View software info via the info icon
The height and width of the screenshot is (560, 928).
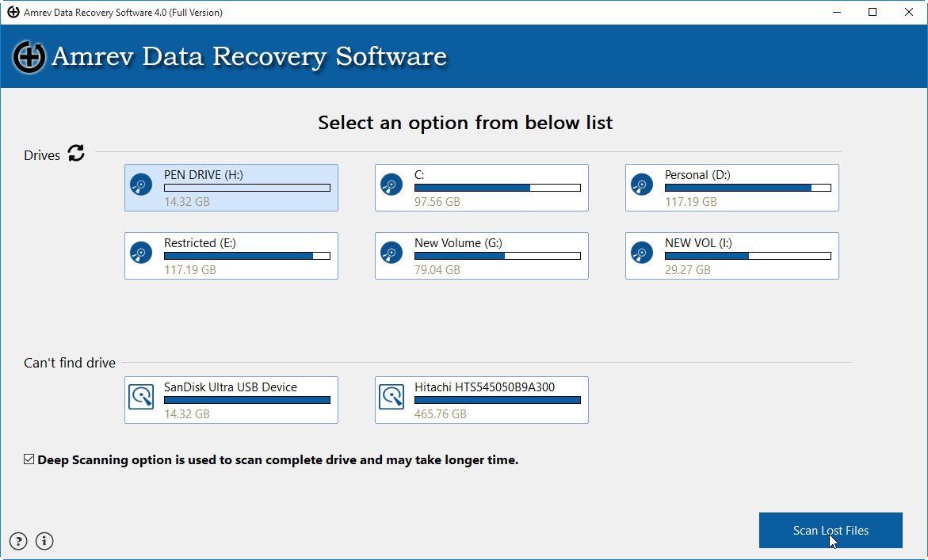[x=44, y=541]
